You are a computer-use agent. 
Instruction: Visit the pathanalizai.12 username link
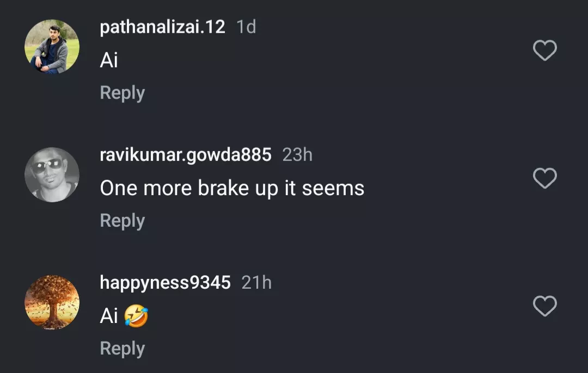tap(162, 27)
